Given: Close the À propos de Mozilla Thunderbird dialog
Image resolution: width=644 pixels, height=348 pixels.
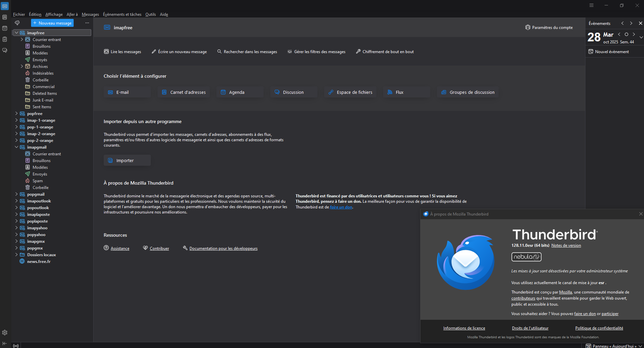Looking at the screenshot, I should (641, 214).
